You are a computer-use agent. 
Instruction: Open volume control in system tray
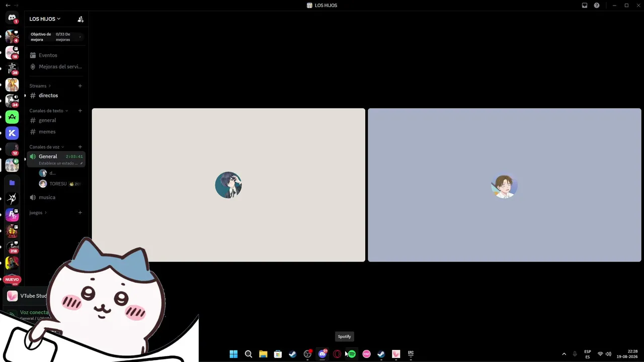[x=608, y=354]
